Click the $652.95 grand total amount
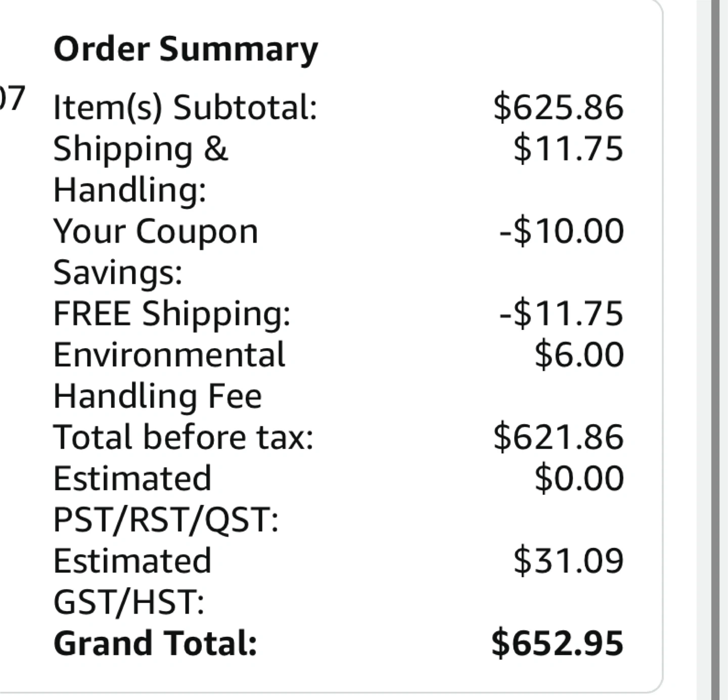 [557, 643]
